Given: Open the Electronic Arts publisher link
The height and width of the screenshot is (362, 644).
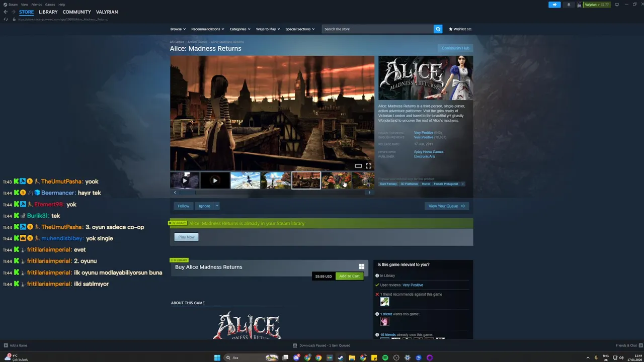Looking at the screenshot, I should pos(425,156).
